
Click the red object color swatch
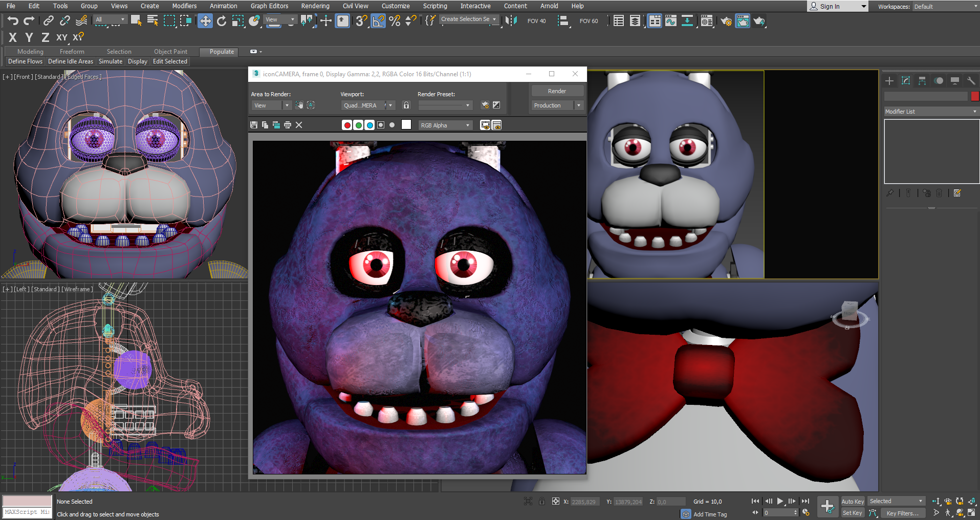click(x=975, y=96)
